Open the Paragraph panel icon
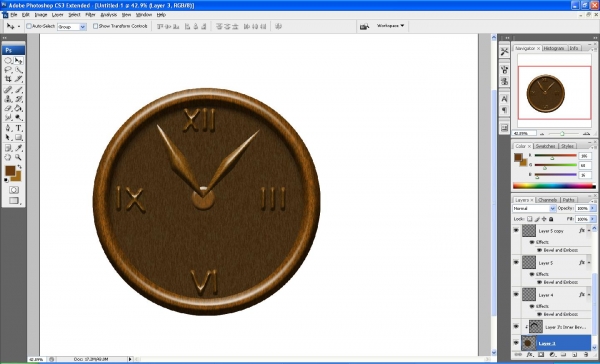This screenshot has height=364, width=600. (x=504, y=110)
